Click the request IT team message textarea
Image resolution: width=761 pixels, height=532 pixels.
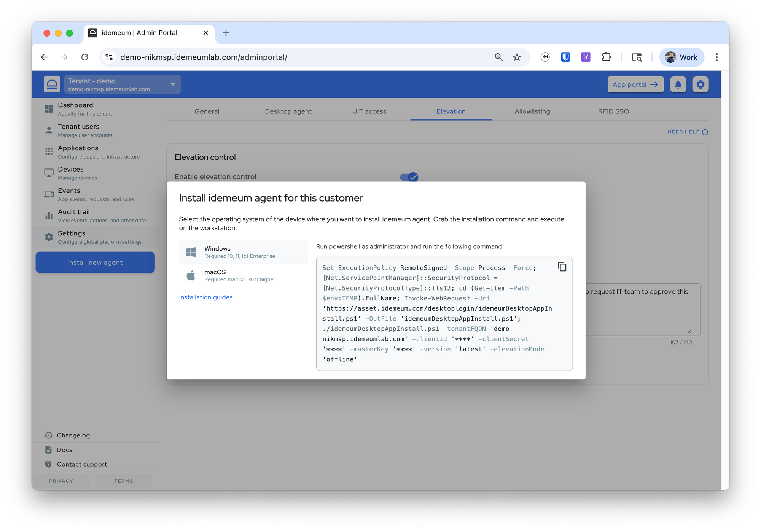[x=643, y=309]
